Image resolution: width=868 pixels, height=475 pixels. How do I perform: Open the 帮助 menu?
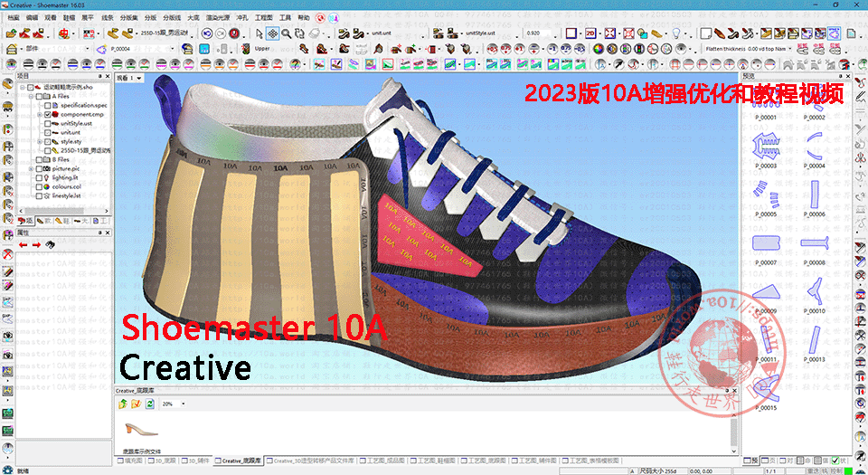click(304, 18)
